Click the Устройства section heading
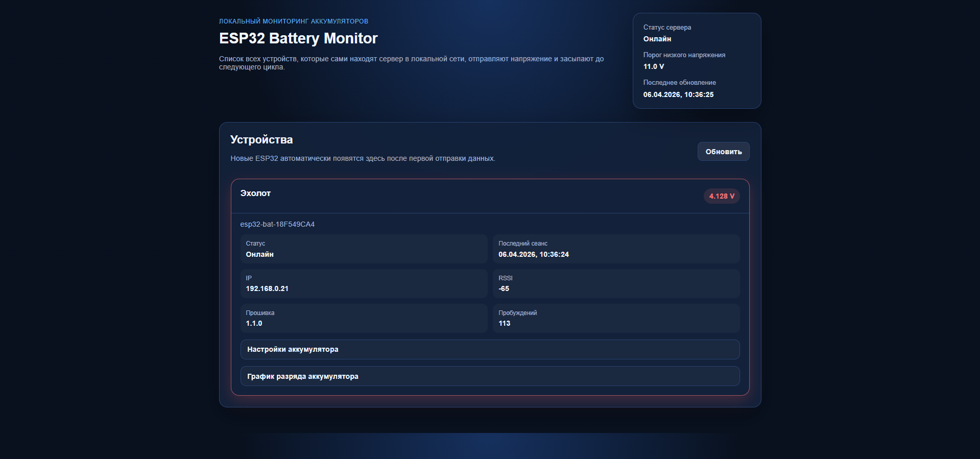This screenshot has height=459, width=980. pyautogui.click(x=261, y=139)
